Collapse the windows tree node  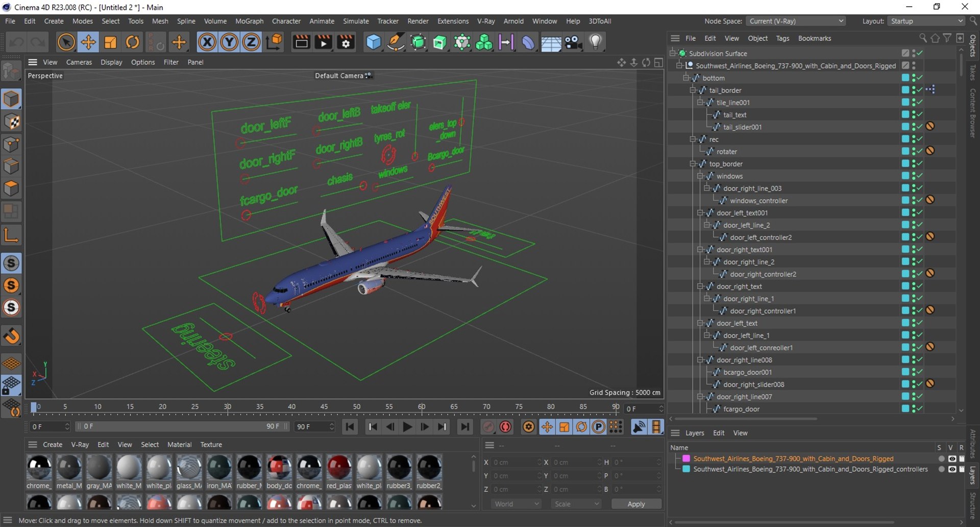[700, 176]
